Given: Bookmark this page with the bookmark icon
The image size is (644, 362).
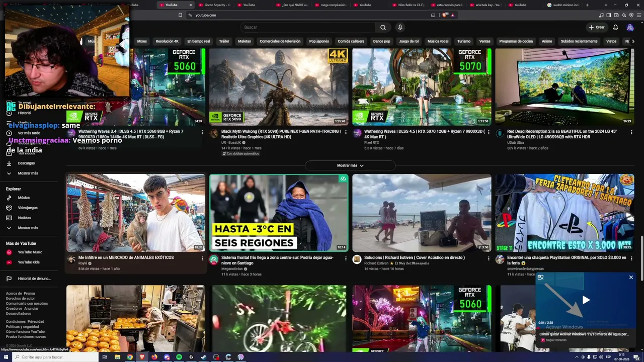Looking at the screenshot, I should pyautogui.click(x=180, y=15).
